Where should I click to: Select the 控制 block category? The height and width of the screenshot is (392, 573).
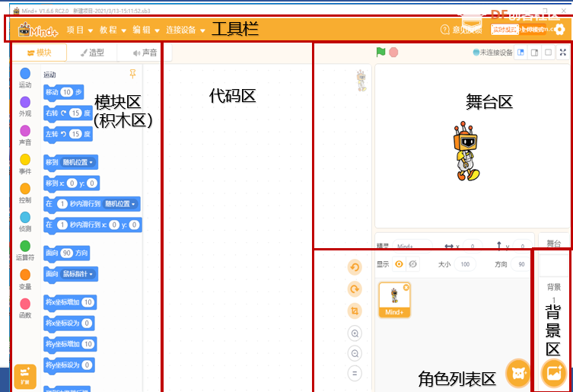25,193
